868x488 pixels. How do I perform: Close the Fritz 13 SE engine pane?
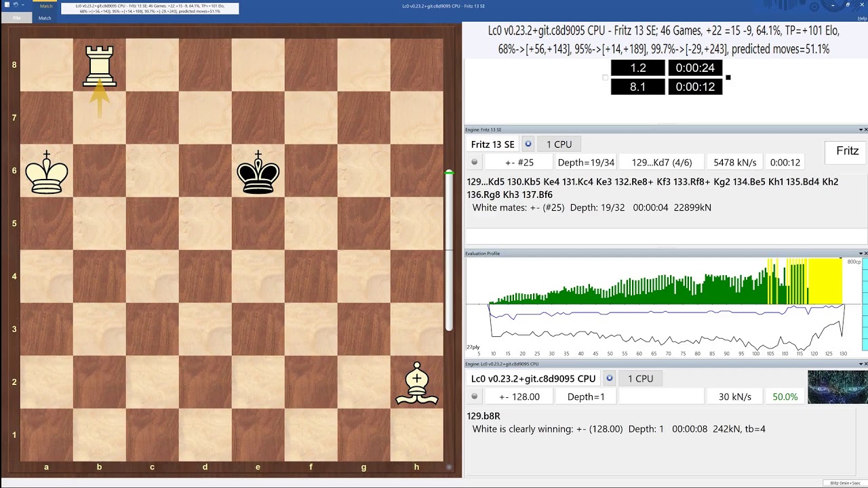tap(865, 129)
